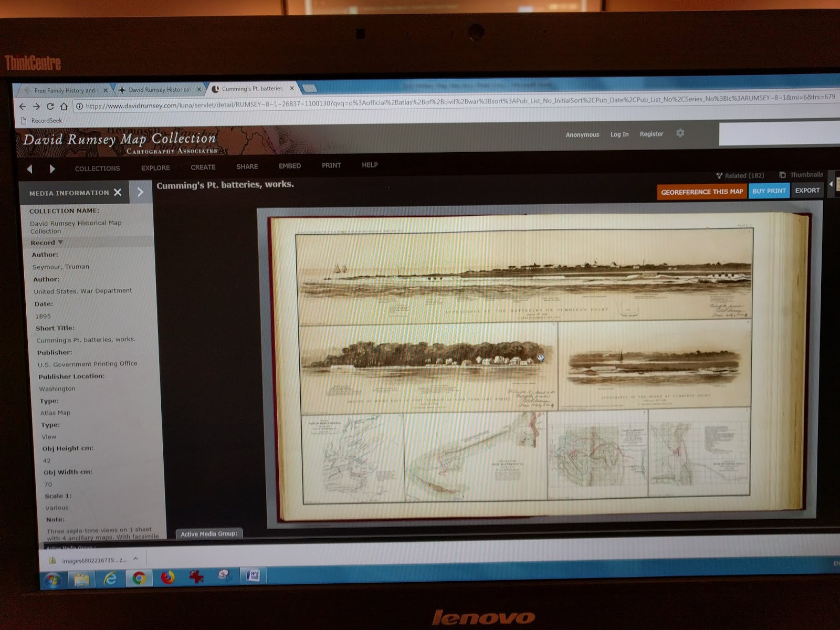Click GEOREFERENCE THIS MAP button

tap(702, 192)
